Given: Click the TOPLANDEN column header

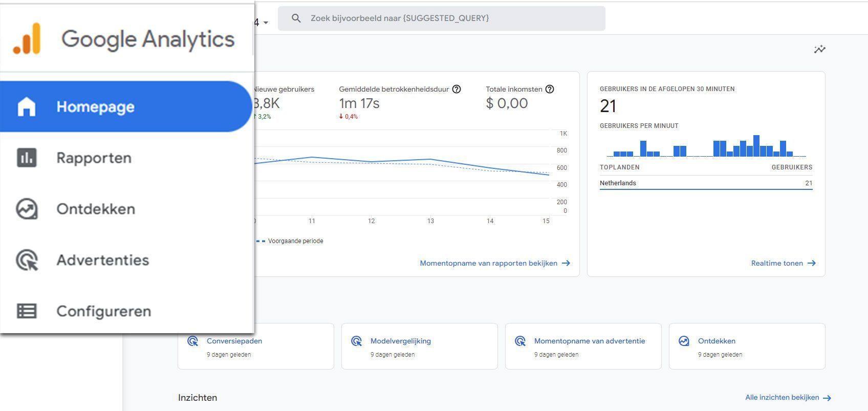Looking at the screenshot, I should [619, 167].
